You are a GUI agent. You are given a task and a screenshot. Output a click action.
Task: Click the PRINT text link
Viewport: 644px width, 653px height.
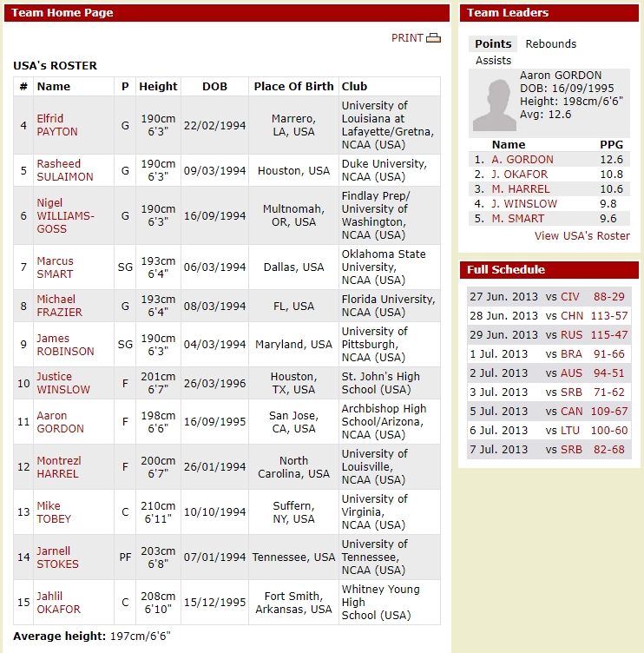click(x=407, y=38)
